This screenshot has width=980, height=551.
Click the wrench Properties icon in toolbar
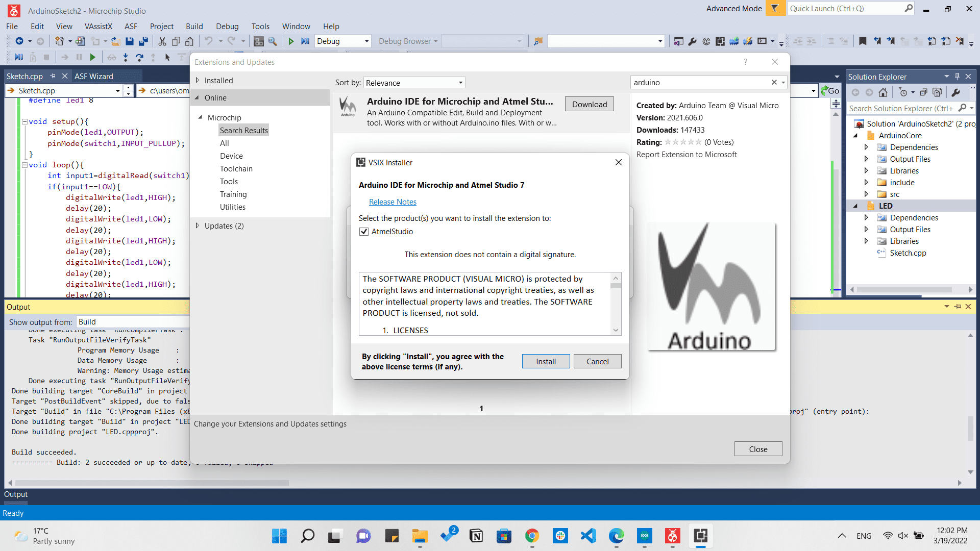coord(692,41)
